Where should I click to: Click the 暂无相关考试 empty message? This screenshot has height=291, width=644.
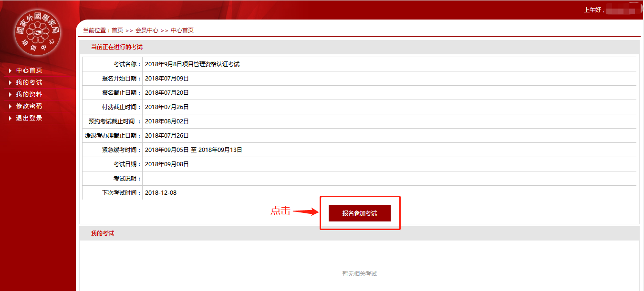[360, 274]
